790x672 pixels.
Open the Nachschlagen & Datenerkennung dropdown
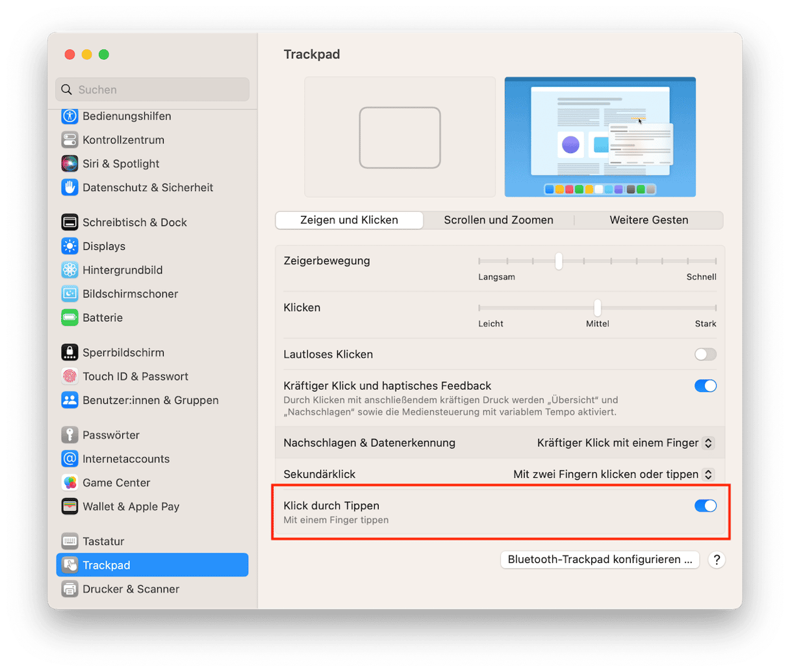pos(625,443)
